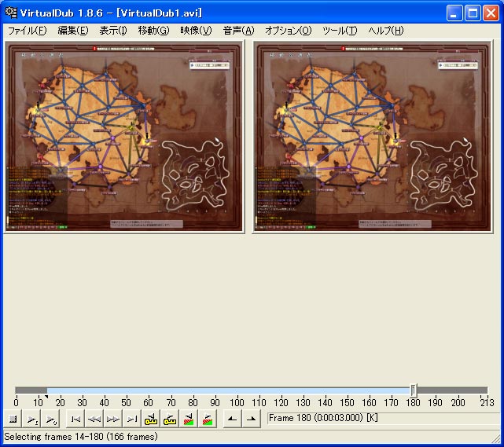Step backward one frame
The image size is (504, 447).
(94, 419)
